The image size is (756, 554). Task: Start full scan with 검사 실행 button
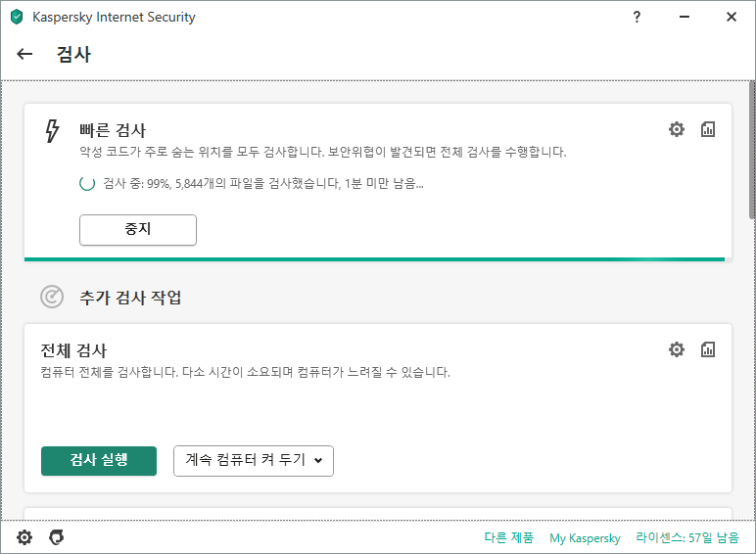99,461
